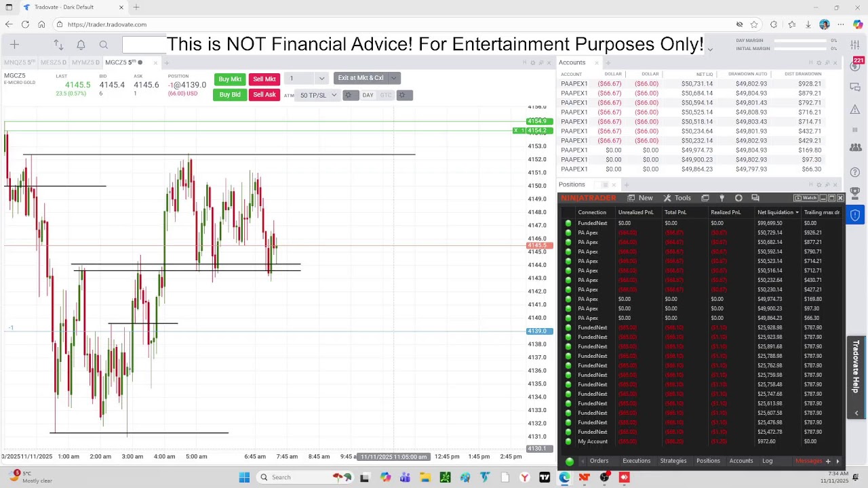Click NinjaTrader workspaces icon

(705, 198)
